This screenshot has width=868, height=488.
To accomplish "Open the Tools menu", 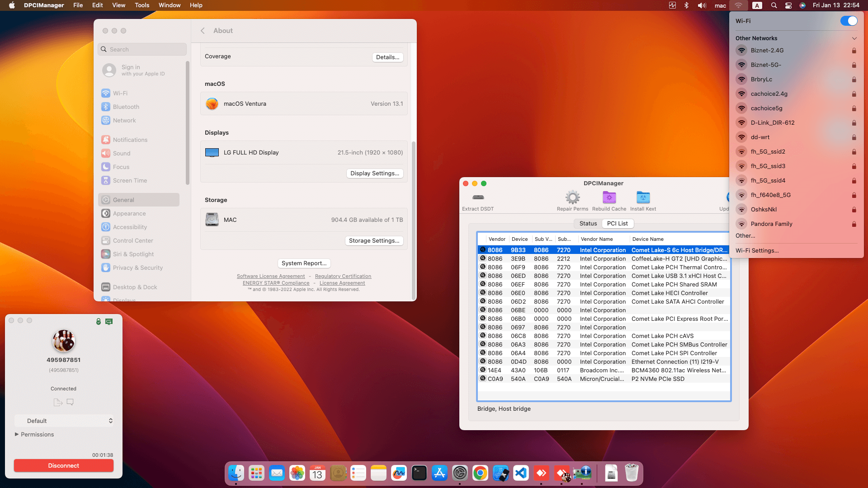I will coord(142,5).
